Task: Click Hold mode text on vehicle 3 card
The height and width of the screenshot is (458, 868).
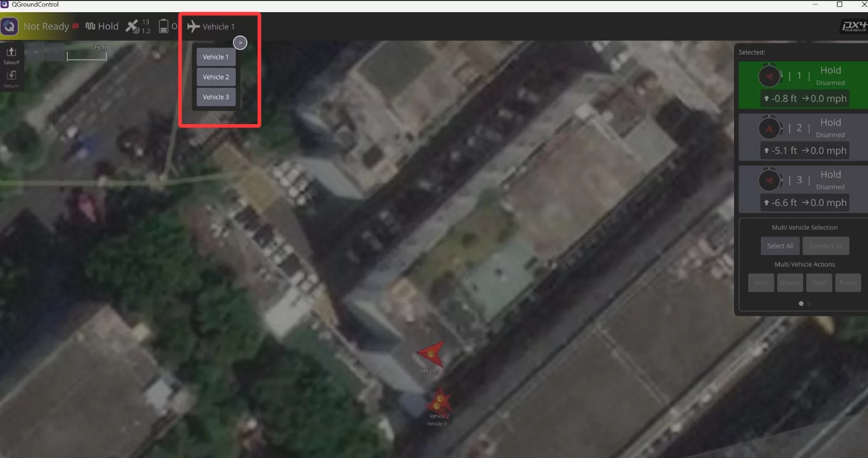Action: click(x=830, y=175)
